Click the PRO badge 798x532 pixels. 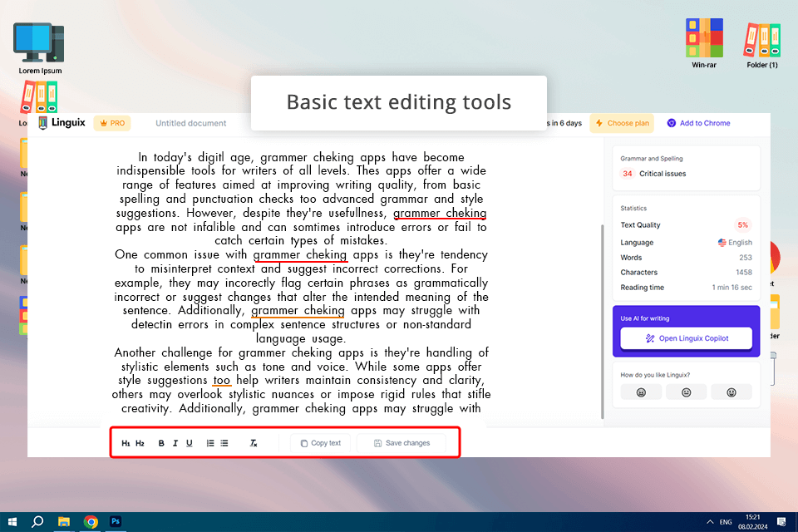112,123
